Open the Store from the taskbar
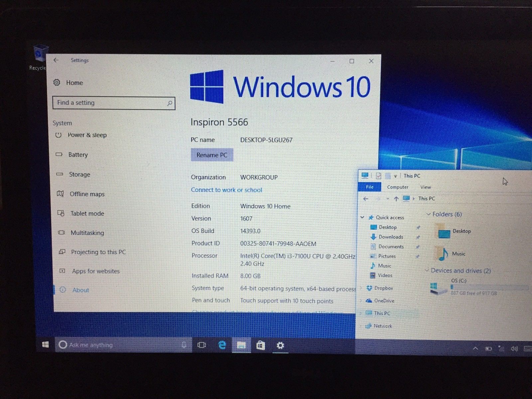Image resolution: width=532 pixels, height=399 pixels. pyautogui.click(x=260, y=345)
